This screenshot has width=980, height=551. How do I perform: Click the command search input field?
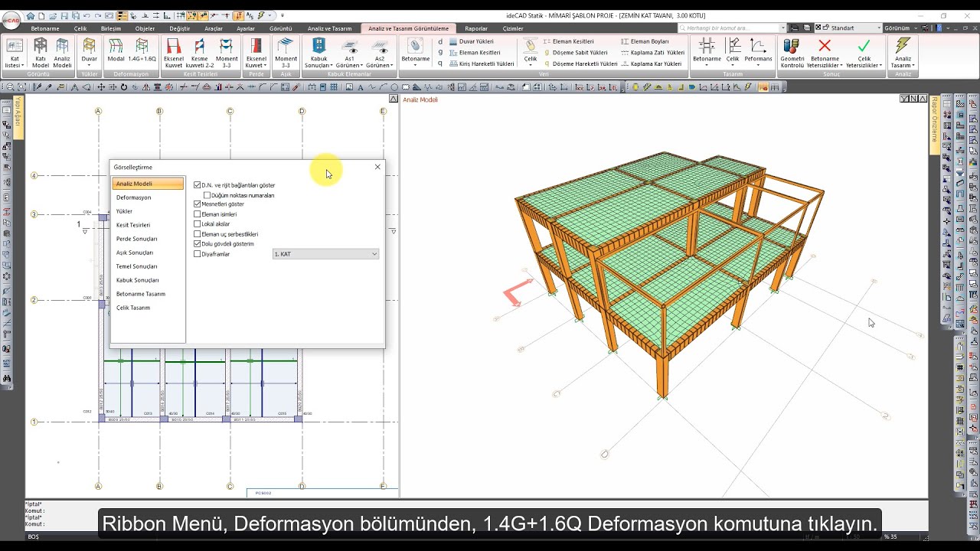click(x=731, y=28)
